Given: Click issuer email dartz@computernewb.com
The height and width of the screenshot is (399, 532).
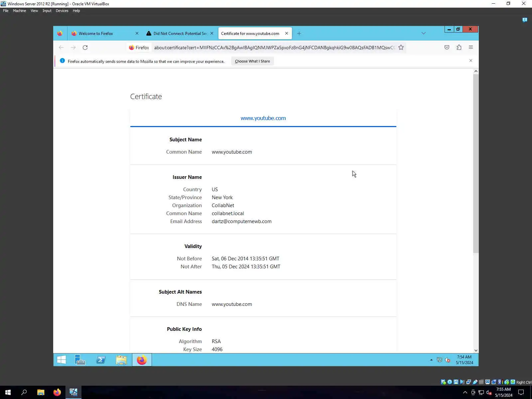Looking at the screenshot, I should coord(242,221).
